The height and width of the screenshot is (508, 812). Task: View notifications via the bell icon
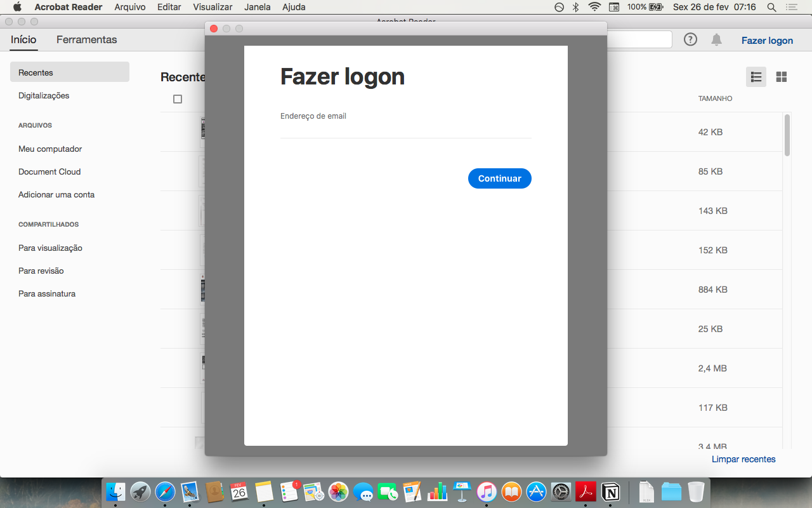pyautogui.click(x=716, y=39)
